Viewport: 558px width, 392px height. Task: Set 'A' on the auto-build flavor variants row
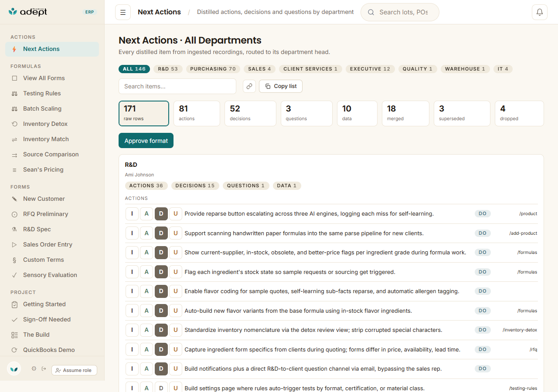(146, 311)
